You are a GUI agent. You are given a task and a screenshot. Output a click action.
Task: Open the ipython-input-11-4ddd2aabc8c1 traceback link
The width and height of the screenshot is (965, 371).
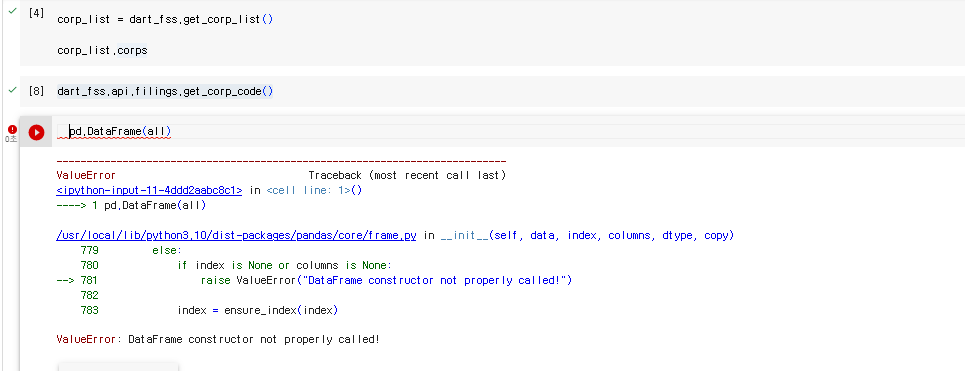click(150, 190)
